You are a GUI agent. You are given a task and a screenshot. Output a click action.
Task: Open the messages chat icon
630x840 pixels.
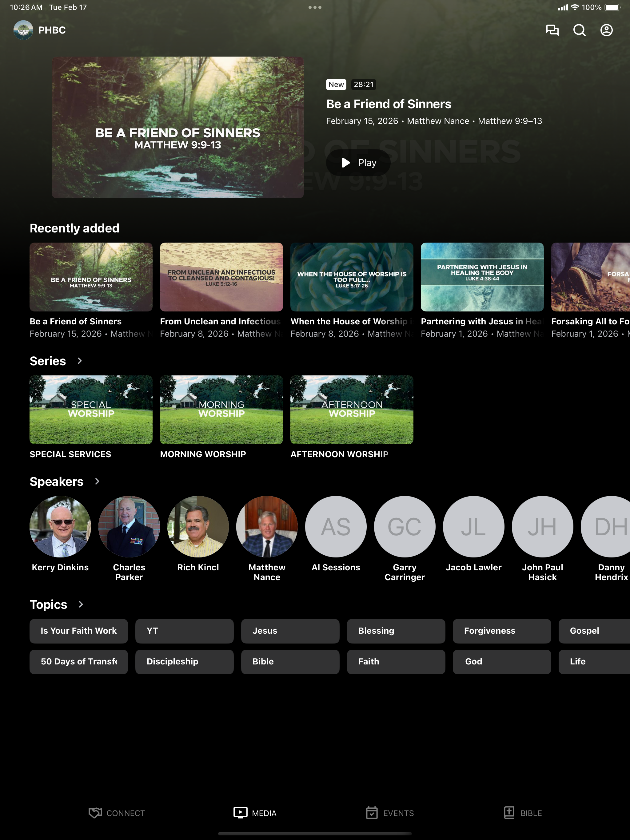tap(552, 30)
